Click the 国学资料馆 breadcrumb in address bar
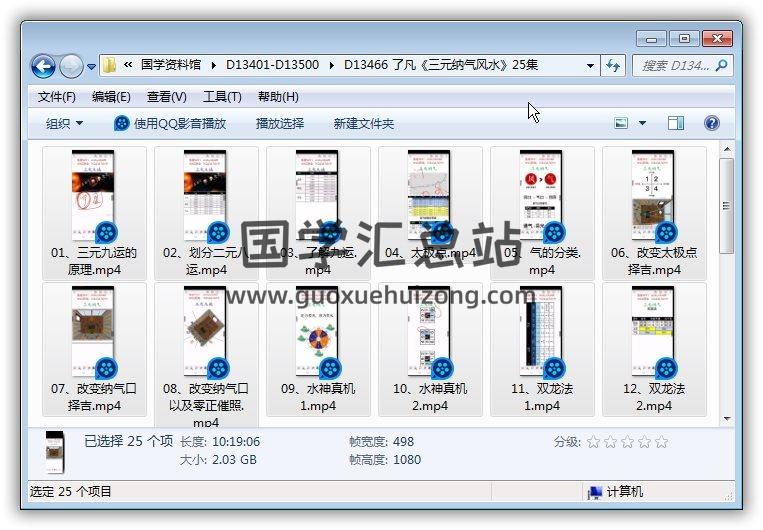This screenshot has width=763, height=530. tap(174, 65)
